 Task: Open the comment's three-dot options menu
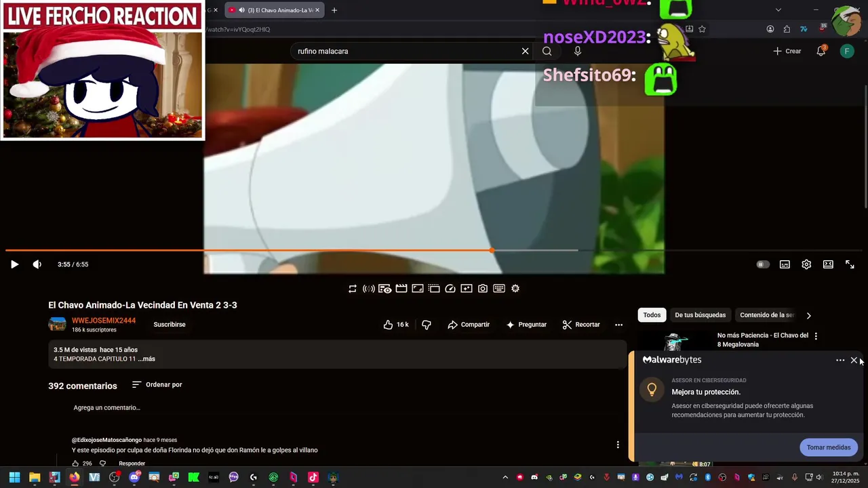point(618,445)
